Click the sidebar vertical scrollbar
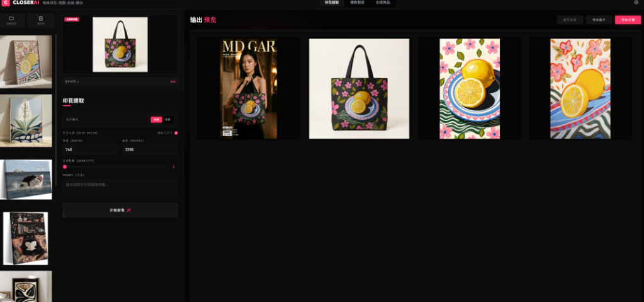Viewport: 644px width, 302px height. click(x=56, y=111)
